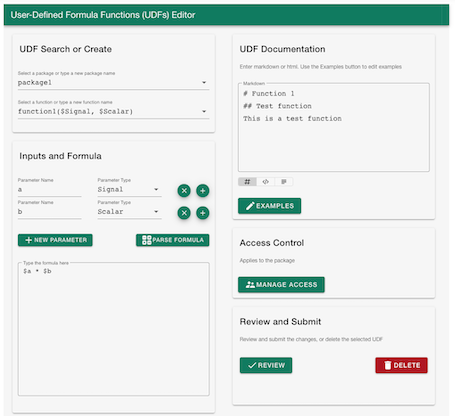This screenshot has width=455, height=416.
Task: Add a parameter after row a
Action: coord(203,191)
